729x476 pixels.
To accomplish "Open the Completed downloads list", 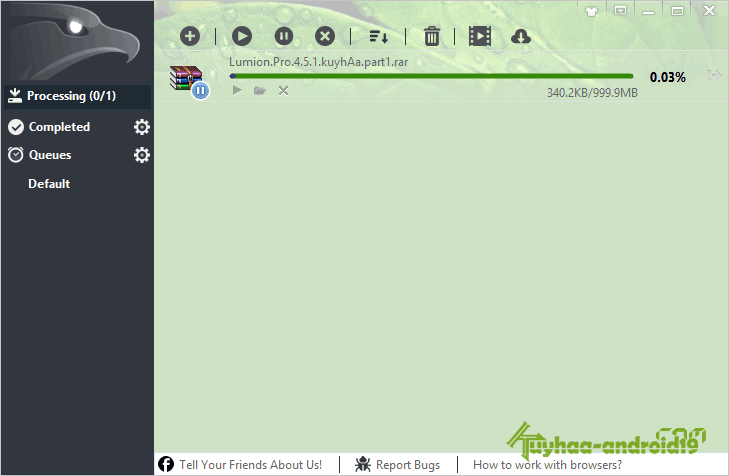I will (59, 127).
